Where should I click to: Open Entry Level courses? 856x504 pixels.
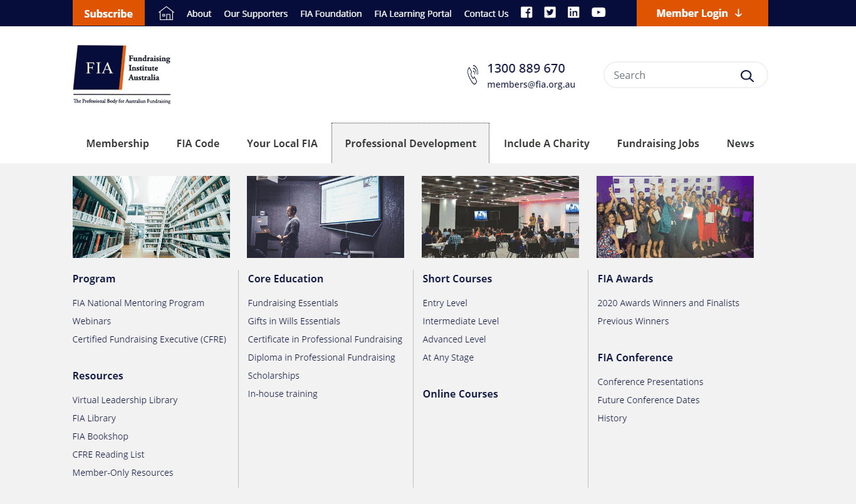(x=445, y=303)
